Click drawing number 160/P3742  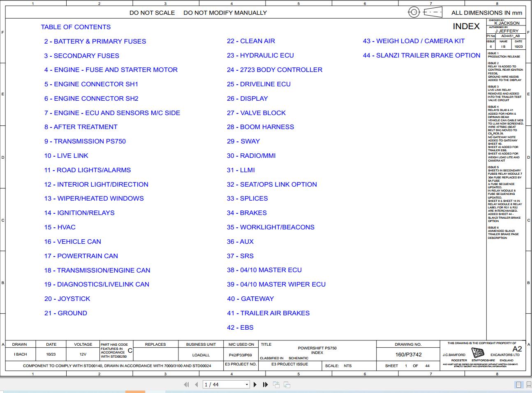(x=409, y=354)
